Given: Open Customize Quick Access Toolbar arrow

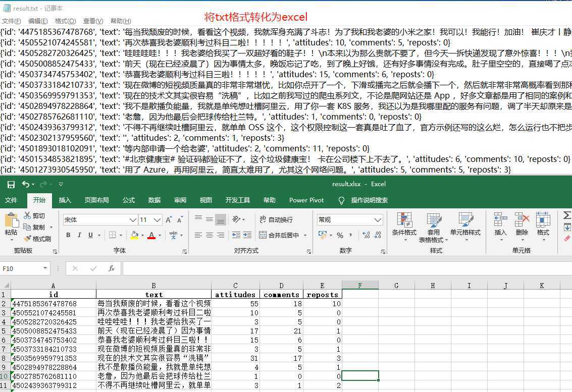Looking at the screenshot, I should coord(61,185).
